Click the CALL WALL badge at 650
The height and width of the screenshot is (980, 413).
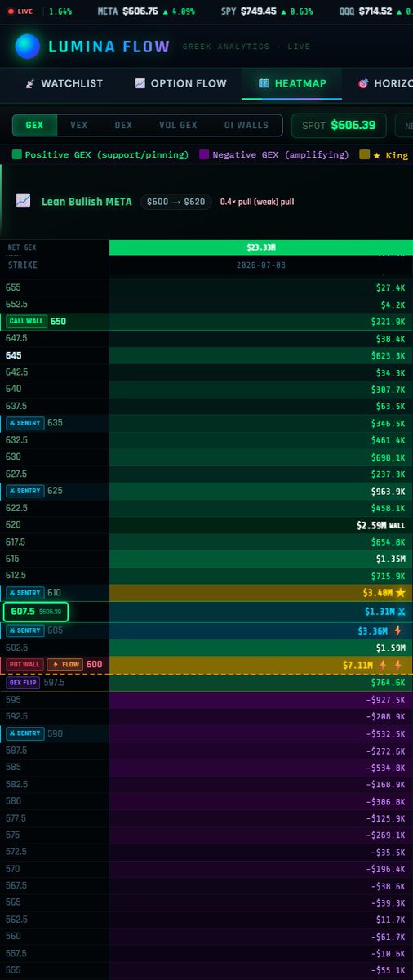click(x=26, y=322)
